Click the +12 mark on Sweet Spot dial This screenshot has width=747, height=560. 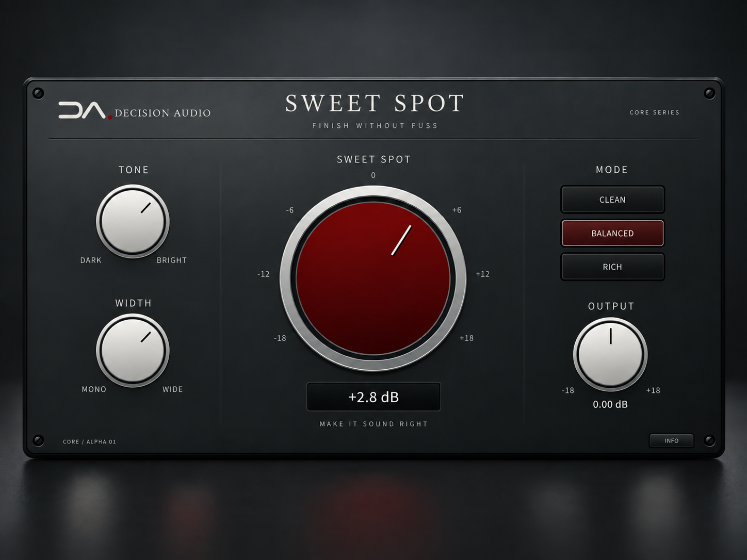point(482,274)
